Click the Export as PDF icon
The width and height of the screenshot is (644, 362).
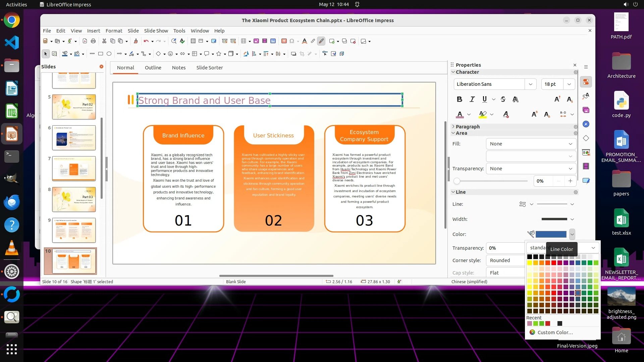click(85, 41)
